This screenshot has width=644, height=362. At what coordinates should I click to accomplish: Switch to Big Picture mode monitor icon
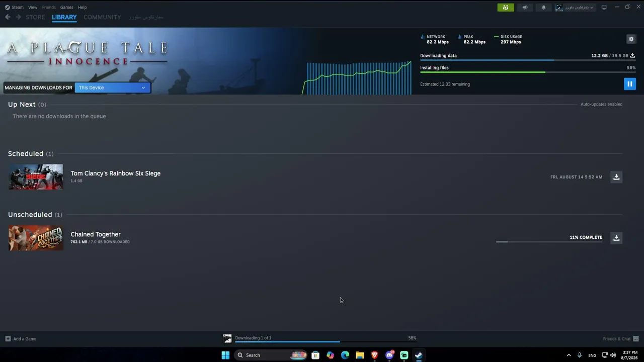click(604, 7)
